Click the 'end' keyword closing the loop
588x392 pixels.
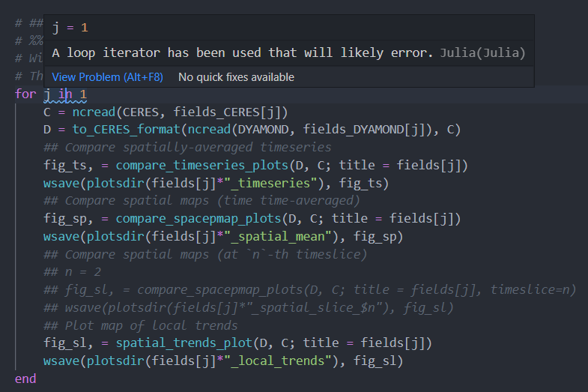[x=25, y=379]
